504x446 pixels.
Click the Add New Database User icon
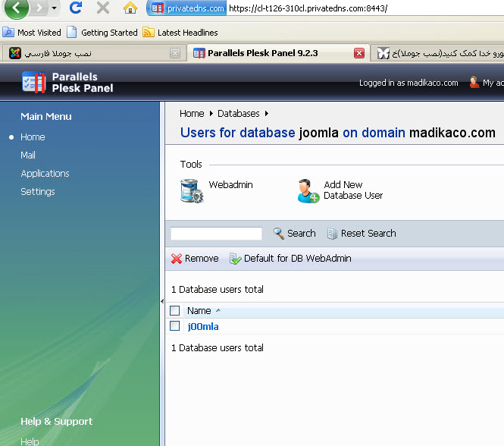click(308, 191)
